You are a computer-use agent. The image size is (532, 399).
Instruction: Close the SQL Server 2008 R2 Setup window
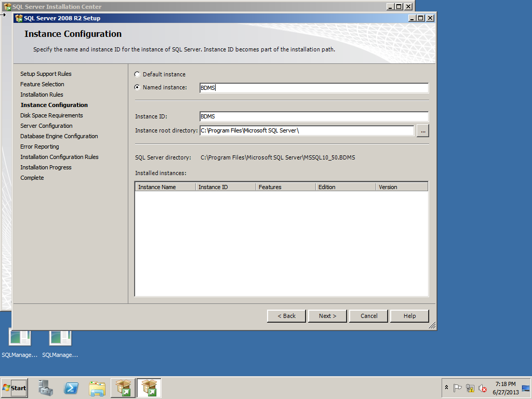coord(430,18)
